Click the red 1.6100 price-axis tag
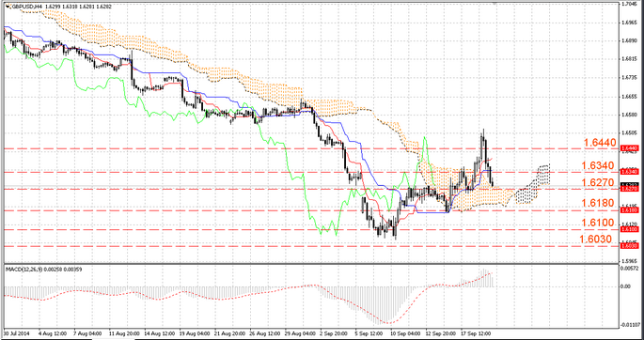Image resolution: width=644 pixels, height=340 pixels. coord(629,229)
